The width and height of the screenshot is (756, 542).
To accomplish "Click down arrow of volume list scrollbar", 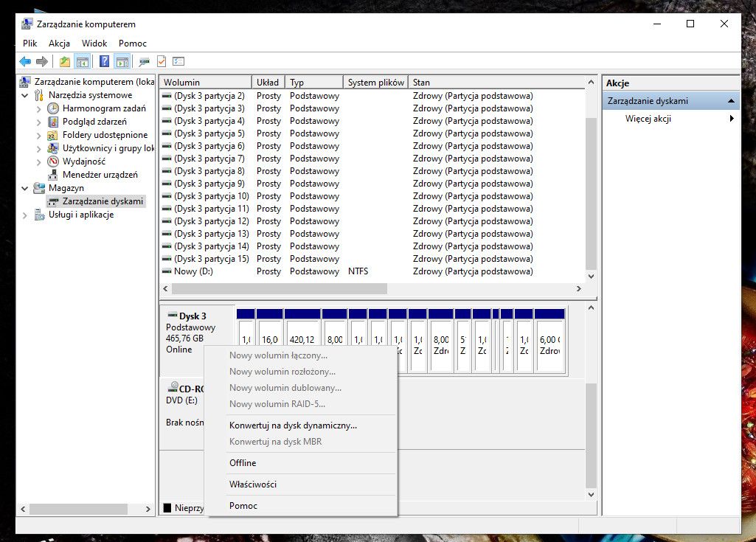I will click(591, 277).
